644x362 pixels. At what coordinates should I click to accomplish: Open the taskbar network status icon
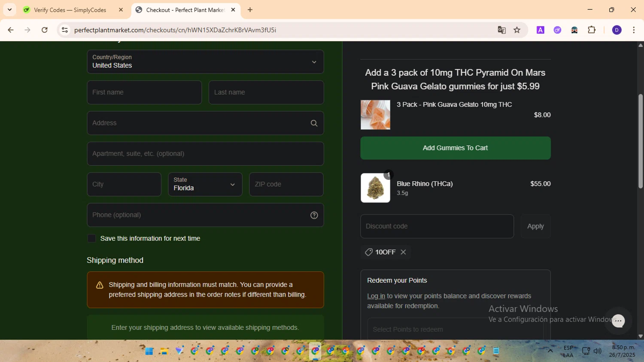(x=586, y=351)
